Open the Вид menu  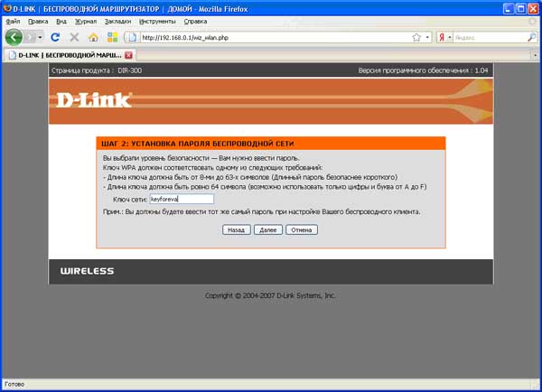[61, 22]
